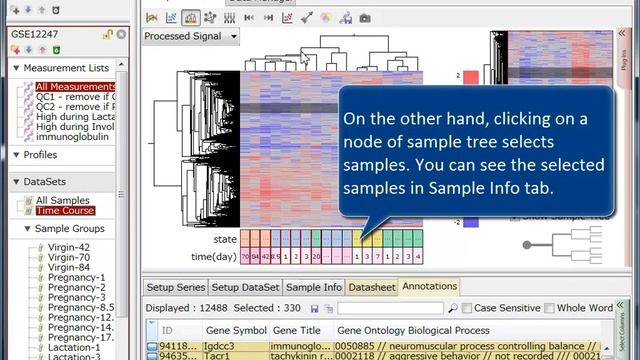Sort by Gene Symbol column header
This screenshot has height=360, width=640.
236,330
